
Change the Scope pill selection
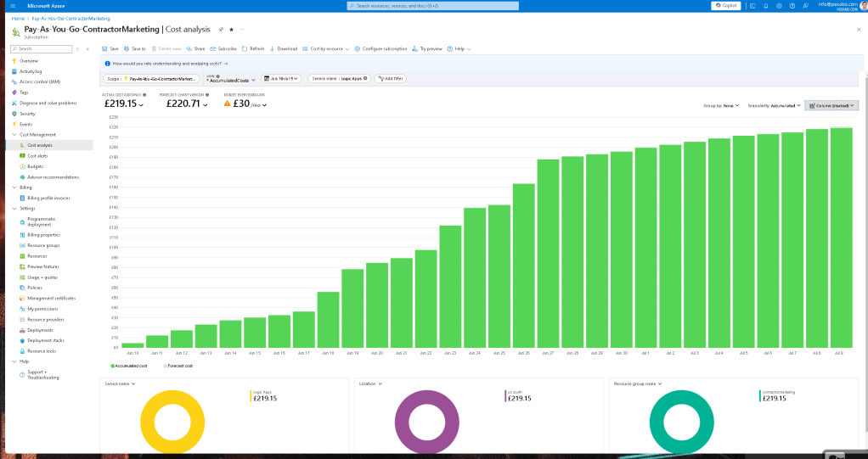(x=152, y=79)
